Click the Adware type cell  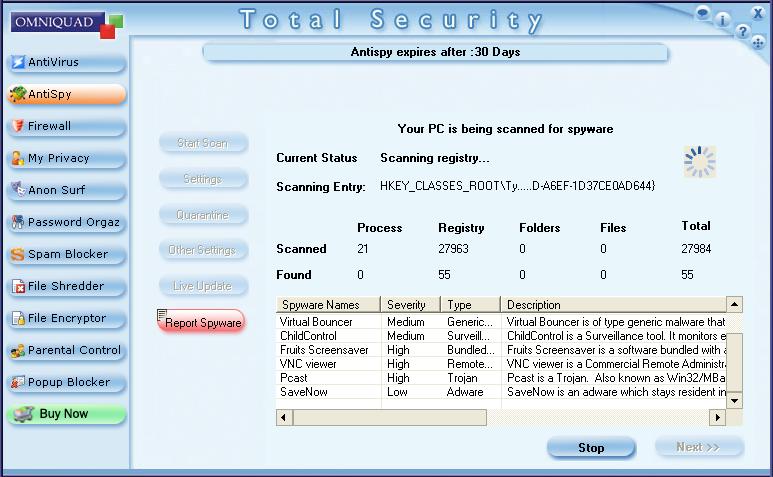465,392
